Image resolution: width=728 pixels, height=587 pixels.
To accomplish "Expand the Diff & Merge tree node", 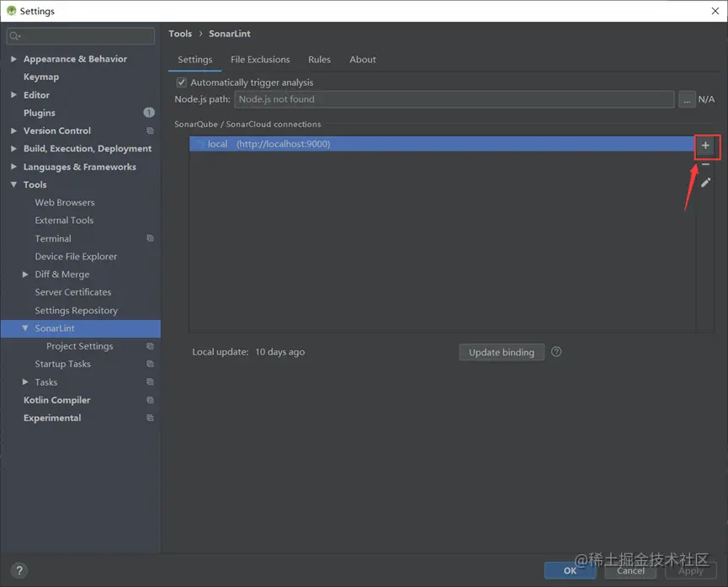I will 24,274.
